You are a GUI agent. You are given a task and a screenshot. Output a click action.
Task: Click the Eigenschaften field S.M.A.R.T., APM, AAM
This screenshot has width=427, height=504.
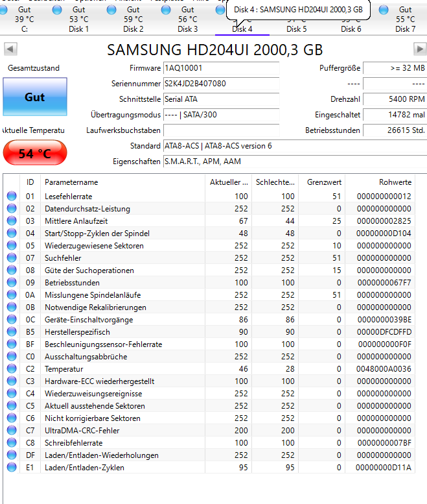click(295, 162)
